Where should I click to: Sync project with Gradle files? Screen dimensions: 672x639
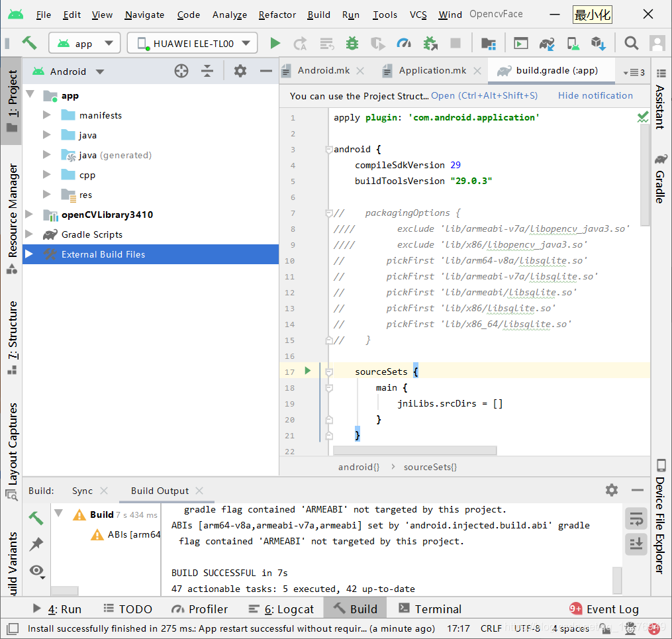[548, 43]
